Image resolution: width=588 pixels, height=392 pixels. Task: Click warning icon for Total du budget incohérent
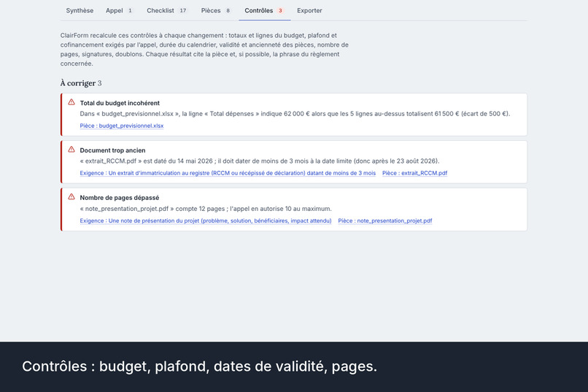71,102
